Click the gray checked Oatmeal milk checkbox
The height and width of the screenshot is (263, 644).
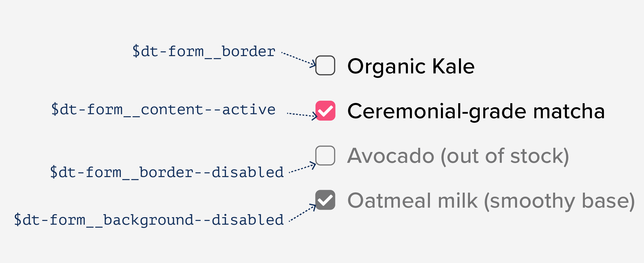[325, 200]
